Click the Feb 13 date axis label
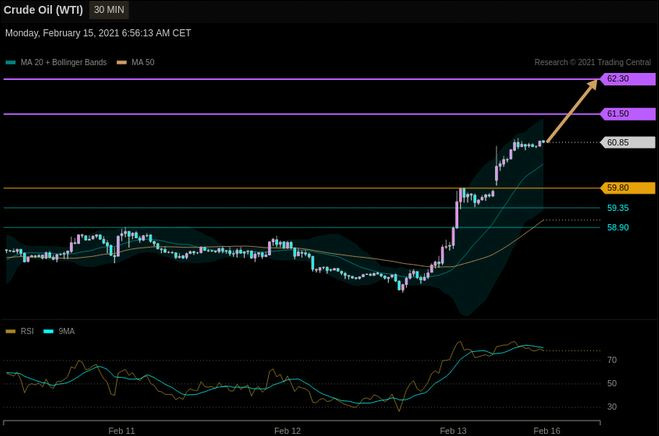Screen dimensions: 659x436 tap(453, 431)
